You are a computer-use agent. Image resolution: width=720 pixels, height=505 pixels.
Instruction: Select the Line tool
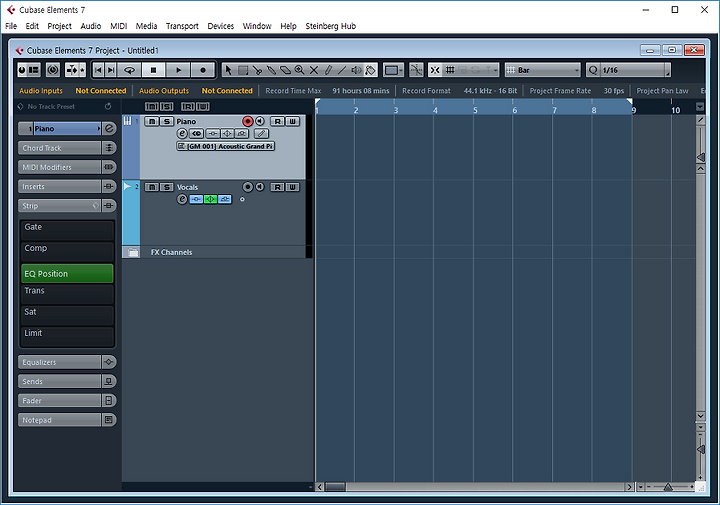342,70
